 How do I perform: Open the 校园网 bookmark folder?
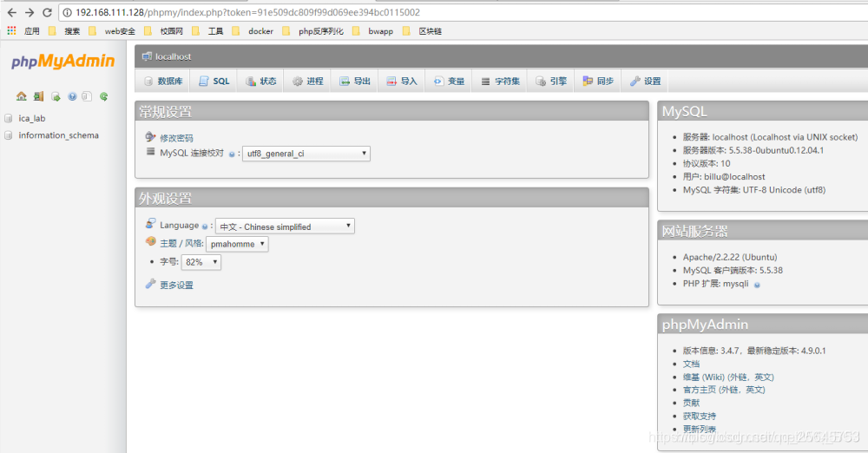tap(163, 31)
